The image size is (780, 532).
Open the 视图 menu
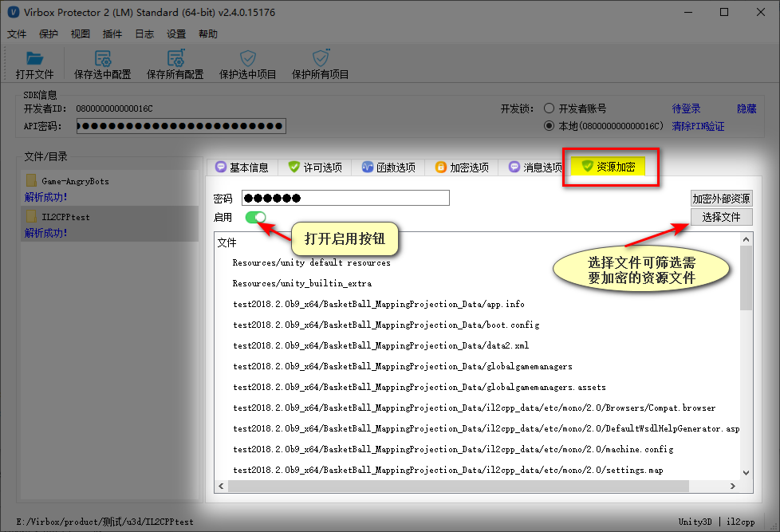80,33
